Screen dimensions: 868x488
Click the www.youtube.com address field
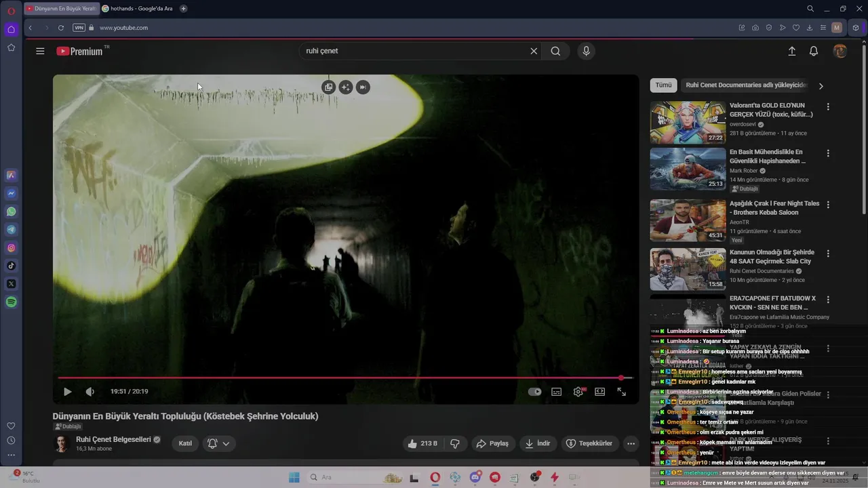click(x=123, y=28)
